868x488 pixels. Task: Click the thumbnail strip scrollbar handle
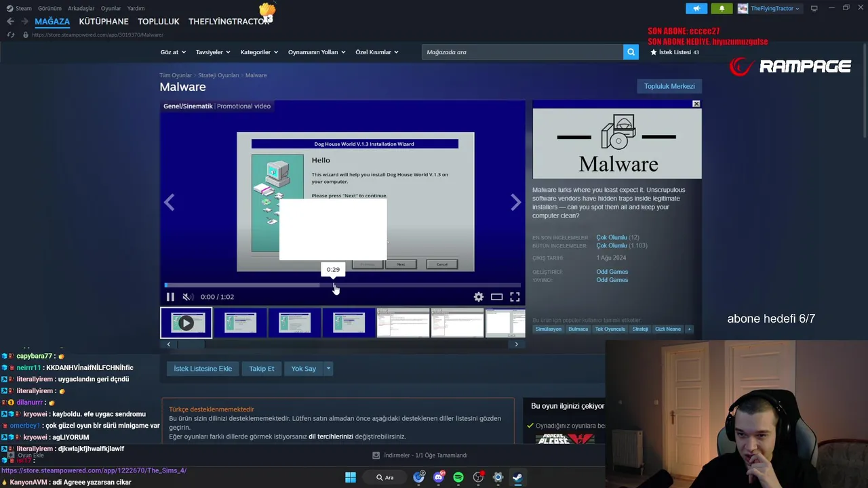coord(191,344)
